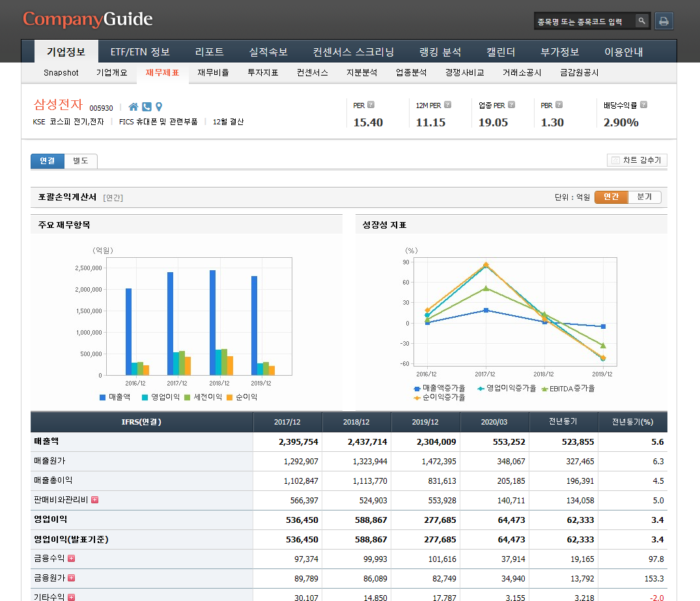Image resolution: width=700 pixels, height=601 pixels.
Task: Select the 재무제표 sub-tab
Action: pyautogui.click(x=163, y=73)
